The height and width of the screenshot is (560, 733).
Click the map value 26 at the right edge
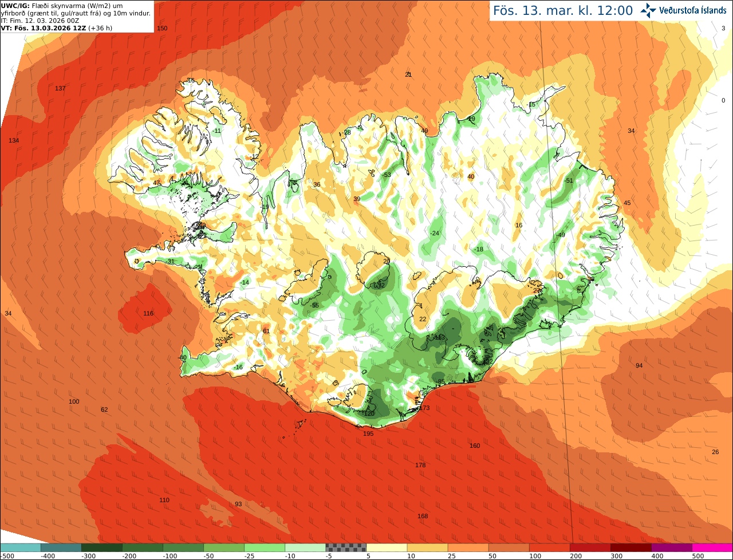tap(715, 452)
